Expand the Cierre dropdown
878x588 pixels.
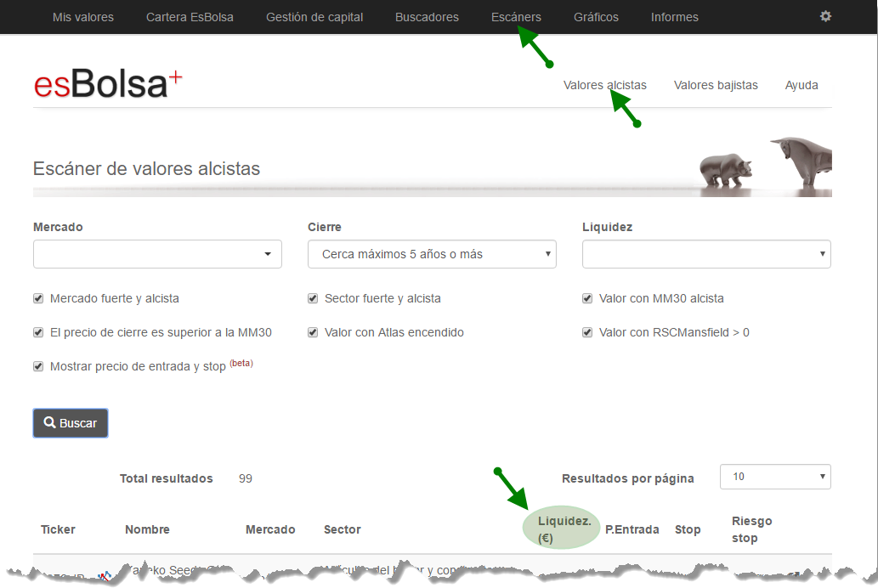[432, 254]
